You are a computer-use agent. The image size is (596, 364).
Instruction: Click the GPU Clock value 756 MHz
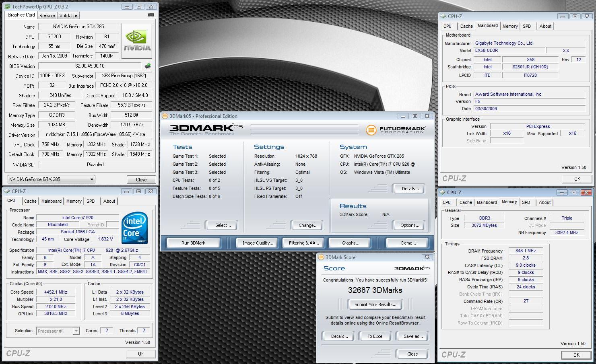(51, 144)
